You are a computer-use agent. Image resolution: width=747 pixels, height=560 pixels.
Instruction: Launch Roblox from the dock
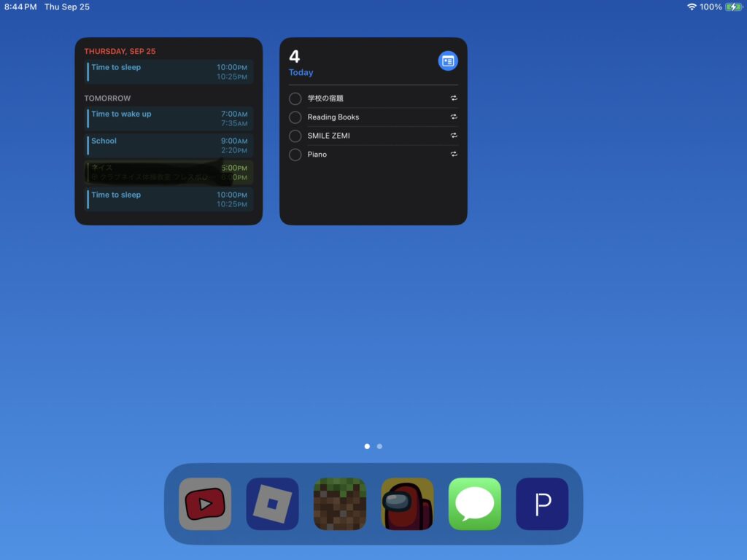tap(272, 504)
